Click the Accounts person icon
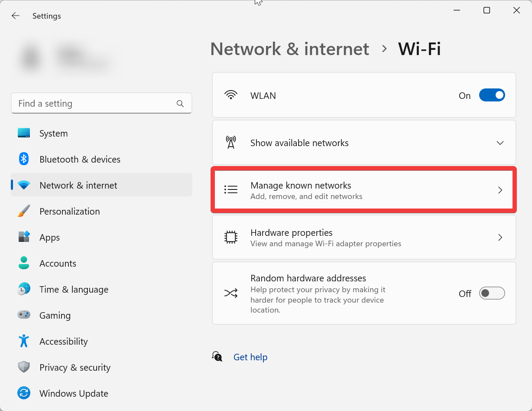Viewport: 532px width, 411px height. click(x=24, y=263)
